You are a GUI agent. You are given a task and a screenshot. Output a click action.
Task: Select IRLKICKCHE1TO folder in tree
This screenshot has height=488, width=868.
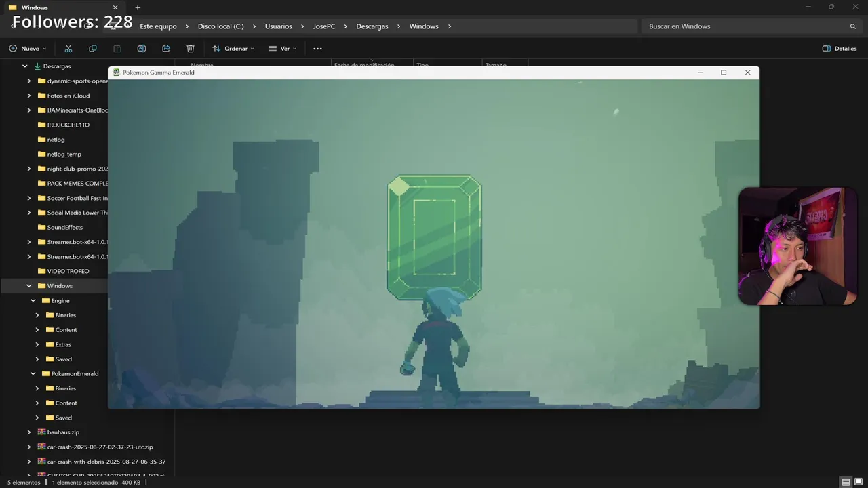click(68, 125)
